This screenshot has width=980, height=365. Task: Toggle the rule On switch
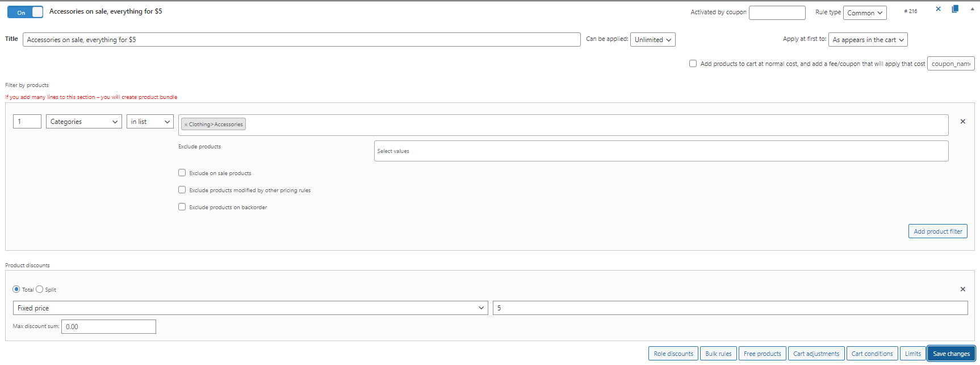click(x=25, y=12)
